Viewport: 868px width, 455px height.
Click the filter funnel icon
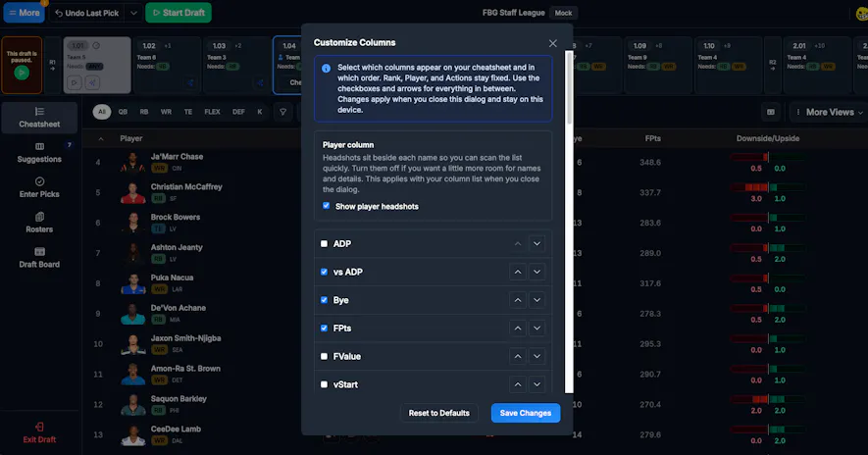point(282,112)
